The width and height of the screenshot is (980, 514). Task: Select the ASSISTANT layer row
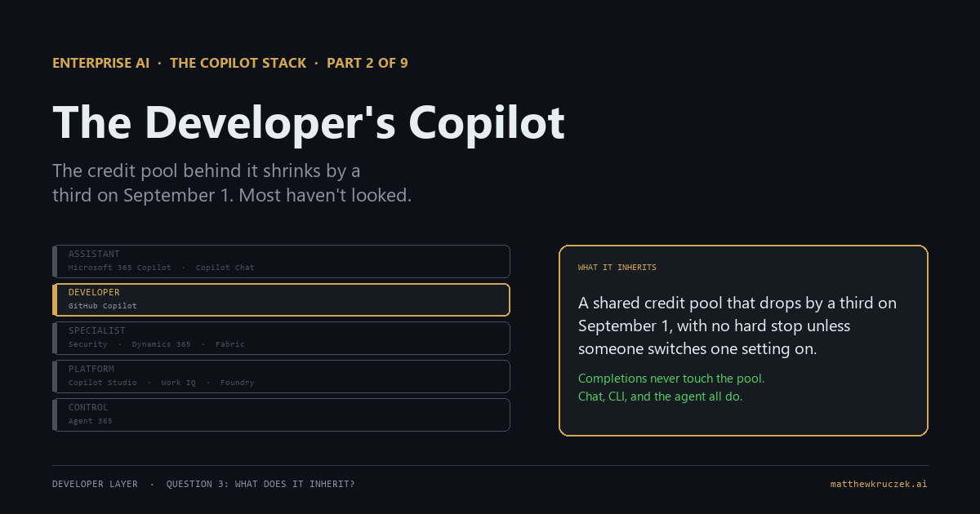pos(281,261)
